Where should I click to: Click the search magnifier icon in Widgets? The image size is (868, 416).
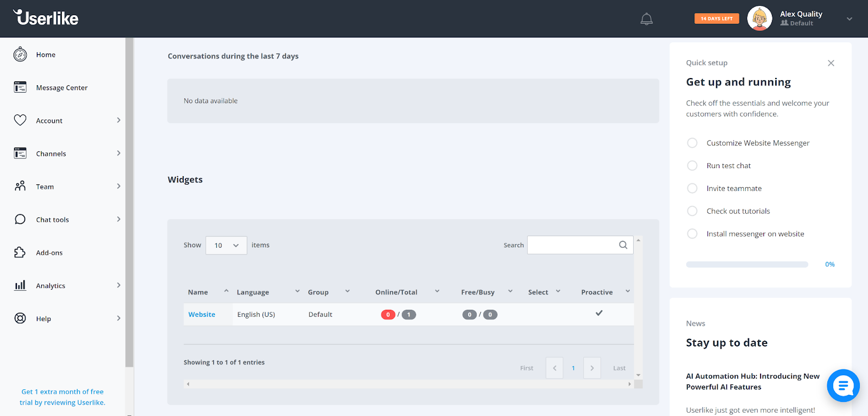tap(623, 245)
